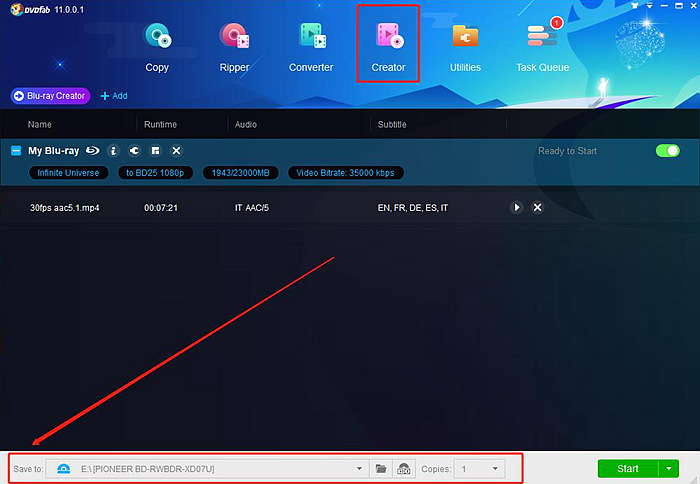Open the Copy module
The height and width of the screenshot is (484, 700).
point(157,47)
